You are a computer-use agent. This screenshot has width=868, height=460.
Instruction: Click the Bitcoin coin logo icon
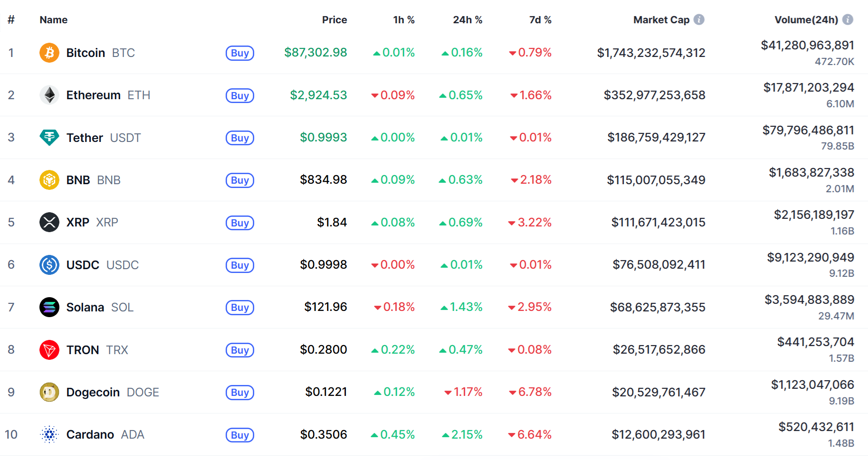[49, 53]
